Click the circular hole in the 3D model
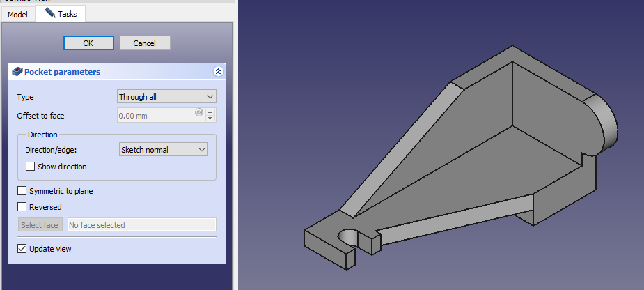The height and width of the screenshot is (290, 644). (349, 238)
